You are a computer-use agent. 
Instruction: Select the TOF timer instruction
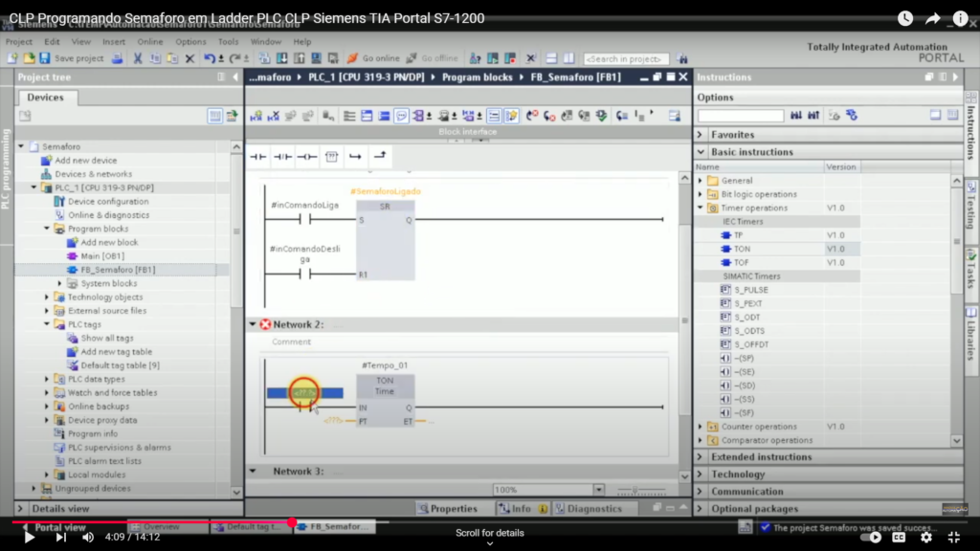tap(742, 263)
